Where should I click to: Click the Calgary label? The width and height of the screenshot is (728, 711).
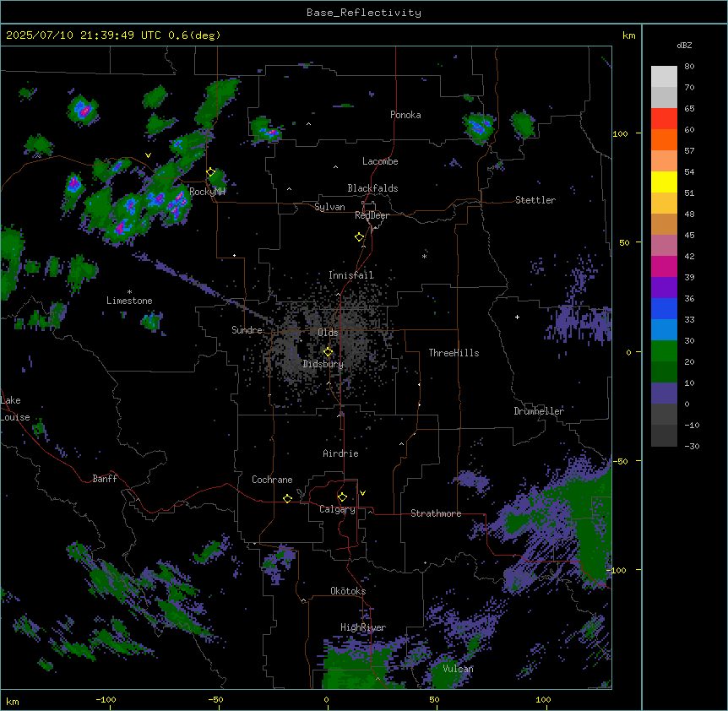(x=337, y=509)
